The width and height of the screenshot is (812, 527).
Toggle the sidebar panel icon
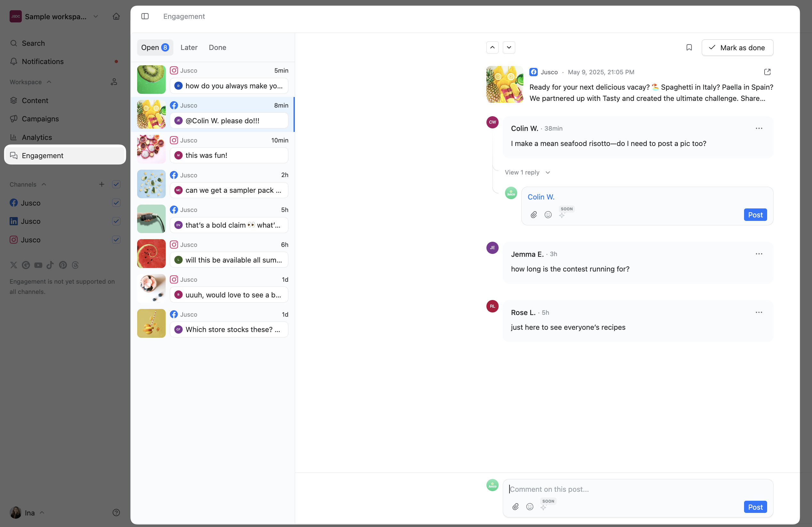tap(145, 16)
